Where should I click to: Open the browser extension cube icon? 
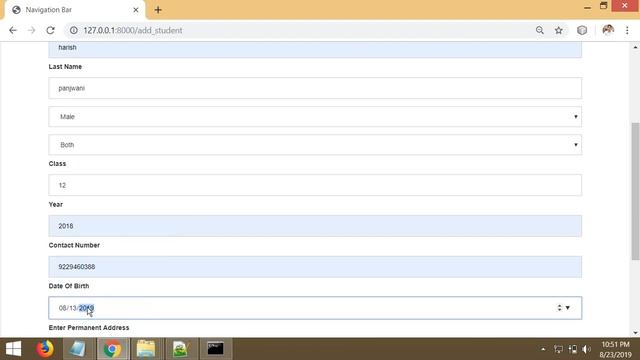582,30
